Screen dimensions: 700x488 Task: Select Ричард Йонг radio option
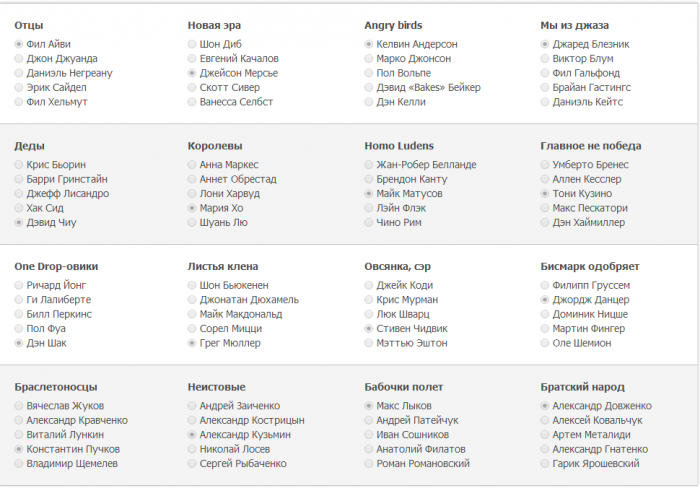[20, 285]
